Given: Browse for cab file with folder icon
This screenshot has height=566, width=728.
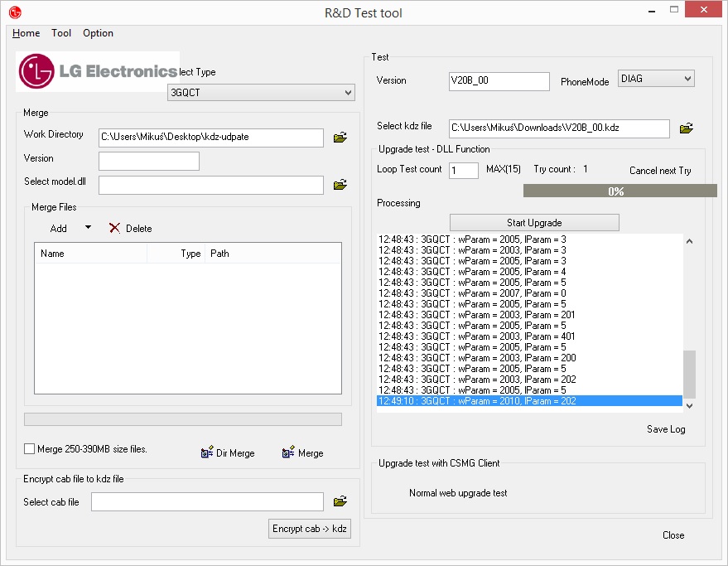Looking at the screenshot, I should point(340,501).
